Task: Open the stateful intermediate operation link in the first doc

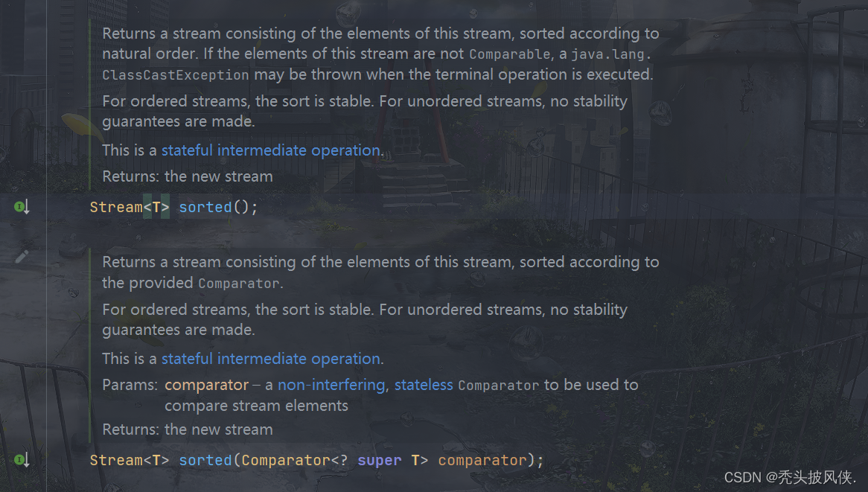Action: [271, 150]
